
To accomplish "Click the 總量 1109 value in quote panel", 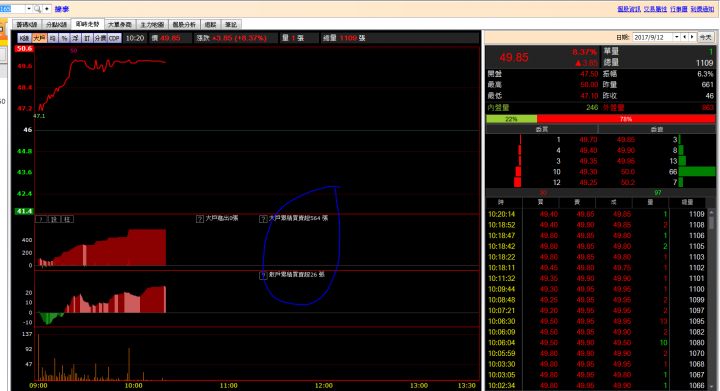I will 704,63.
